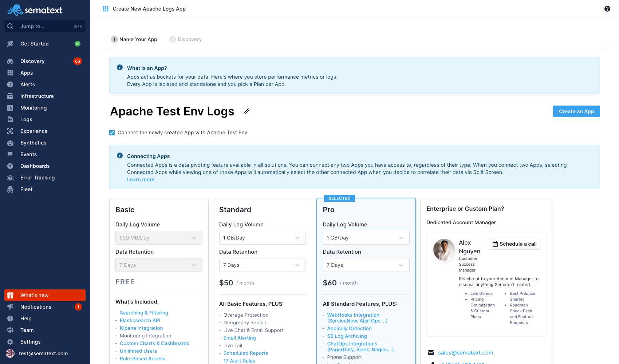
Task: Open Standard plan Daily Log Volume dropdown
Action: [x=262, y=238]
